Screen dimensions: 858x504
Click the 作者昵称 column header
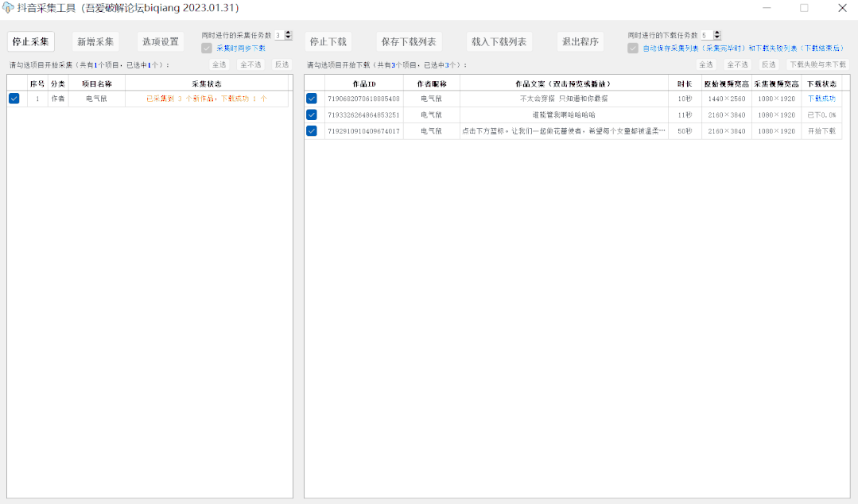coord(432,83)
